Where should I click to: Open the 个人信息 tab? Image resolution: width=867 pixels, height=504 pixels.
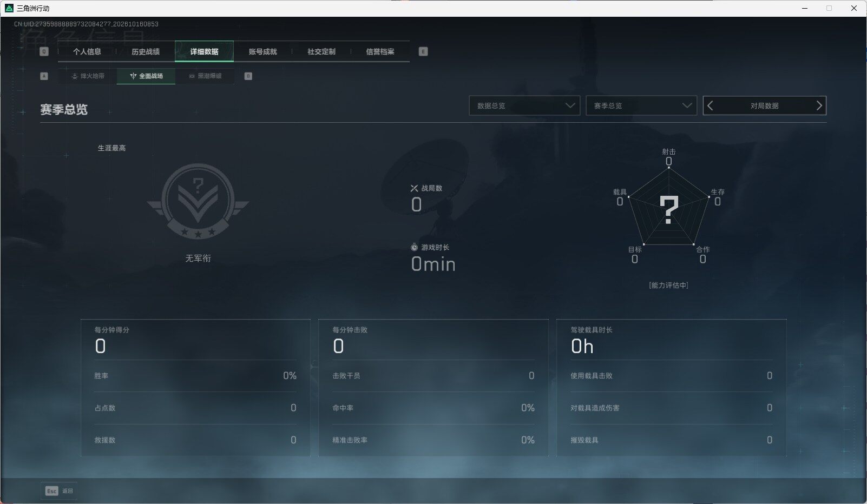87,51
